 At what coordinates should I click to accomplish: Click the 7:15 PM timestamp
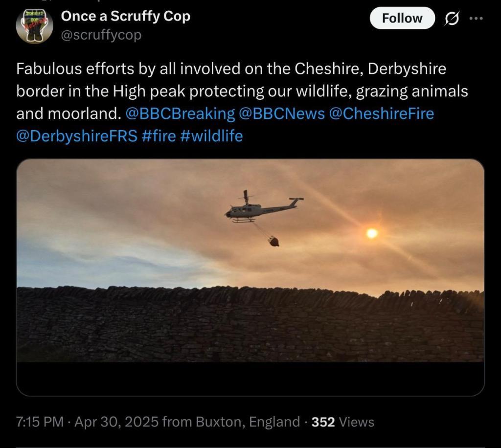(x=40, y=422)
